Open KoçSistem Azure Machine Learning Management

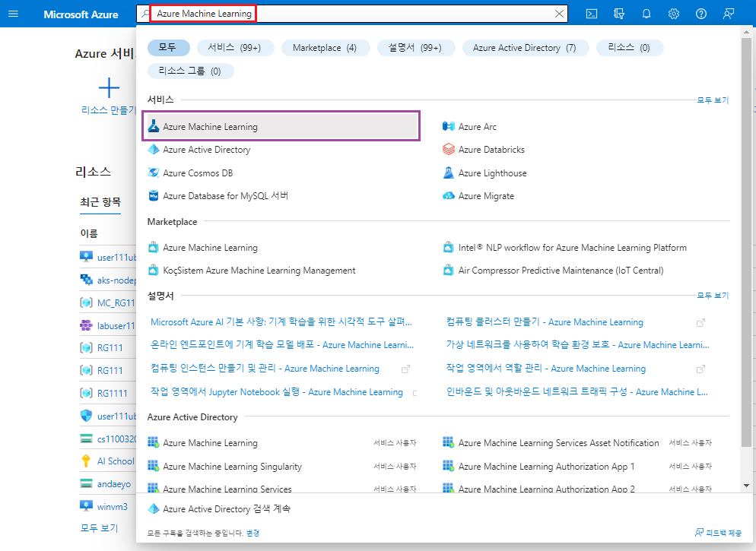[x=252, y=271]
